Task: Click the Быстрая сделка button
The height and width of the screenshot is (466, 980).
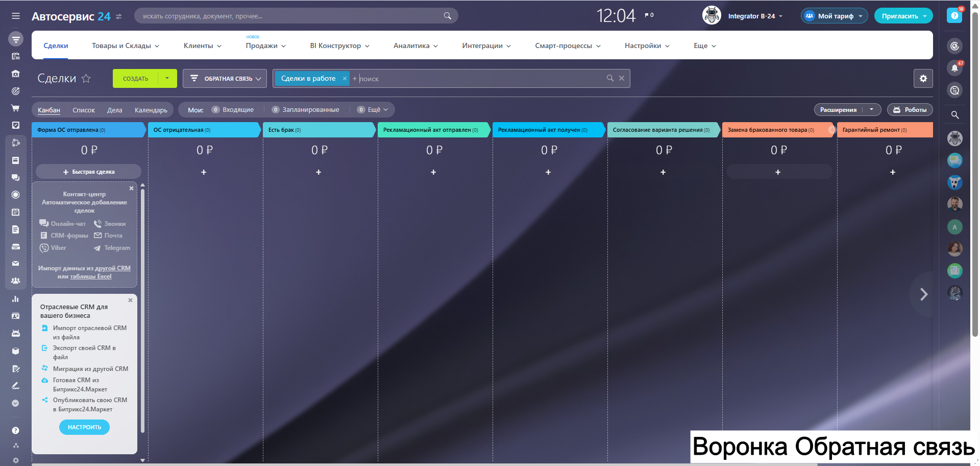Action: click(x=88, y=172)
